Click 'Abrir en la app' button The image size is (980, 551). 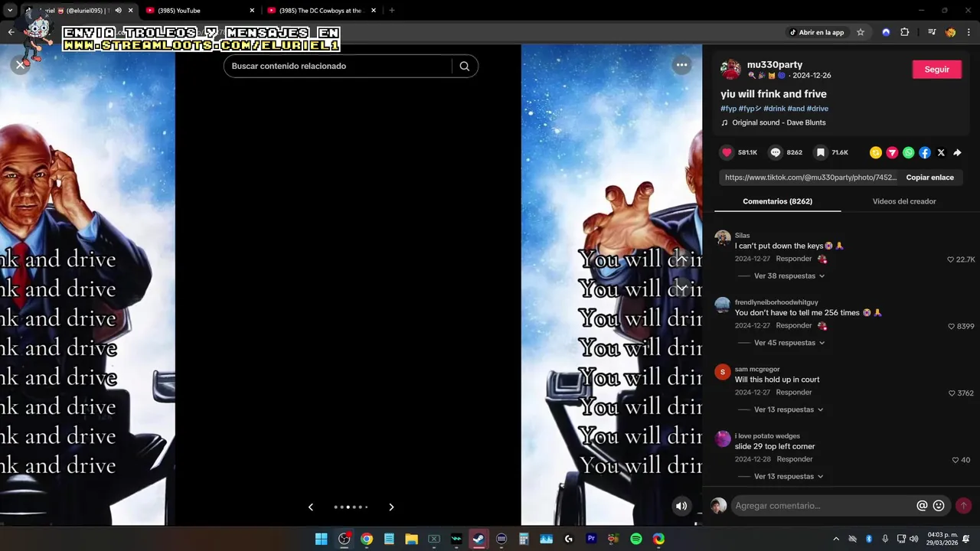point(817,32)
